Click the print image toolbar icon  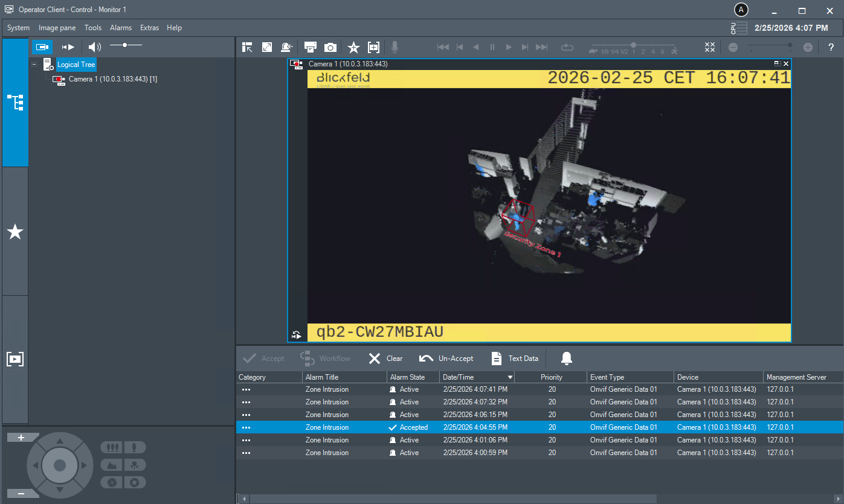pos(311,47)
